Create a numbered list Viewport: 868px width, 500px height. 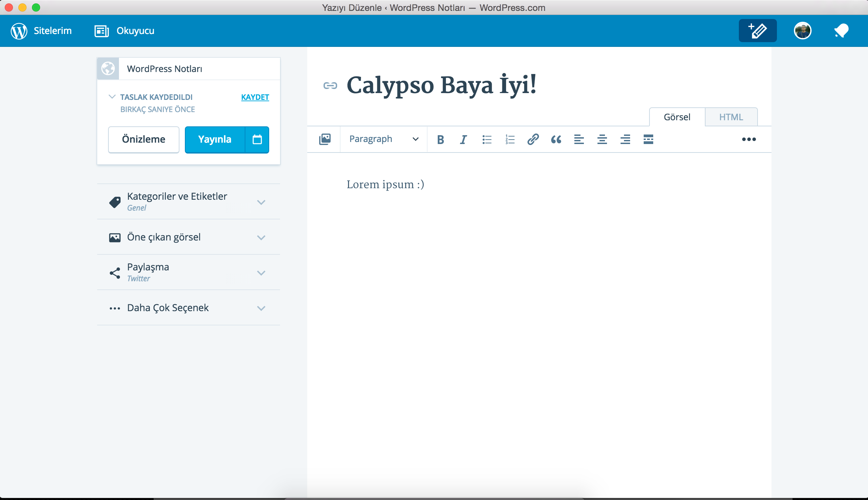coord(510,139)
